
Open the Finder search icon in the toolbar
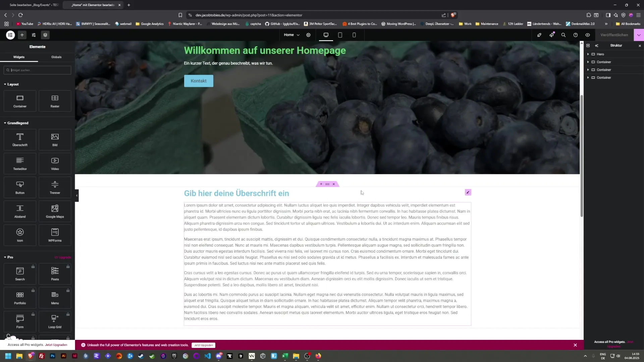click(563, 35)
